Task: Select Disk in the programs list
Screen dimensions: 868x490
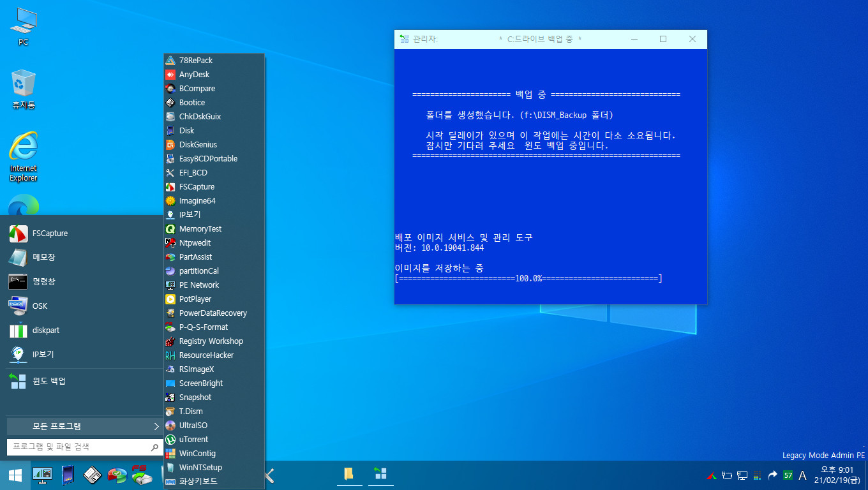Action: coord(214,130)
